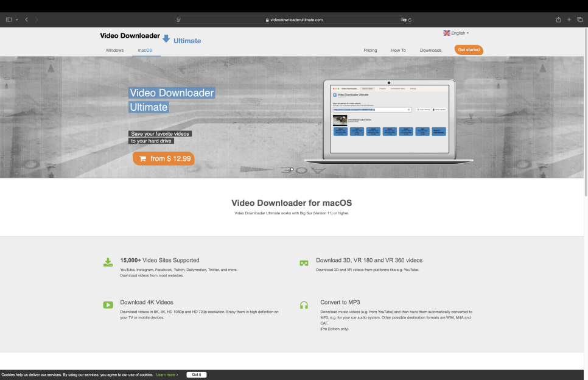Toggle the Safari sidebar button
Viewport: 588px width, 380px height.
click(9, 19)
